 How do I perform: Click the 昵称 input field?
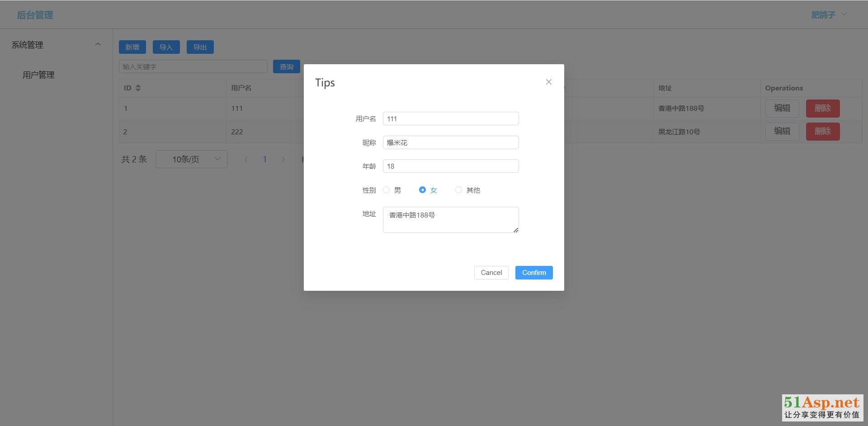(x=451, y=142)
